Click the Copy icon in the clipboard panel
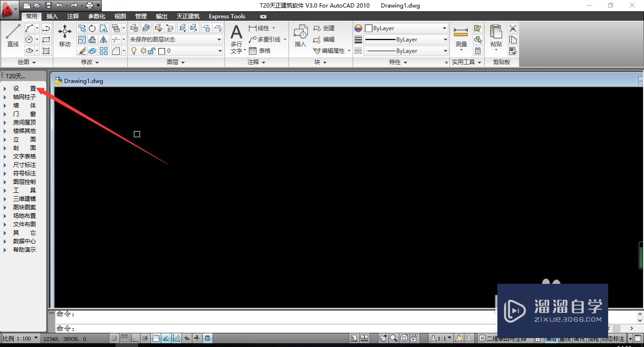 (513, 40)
